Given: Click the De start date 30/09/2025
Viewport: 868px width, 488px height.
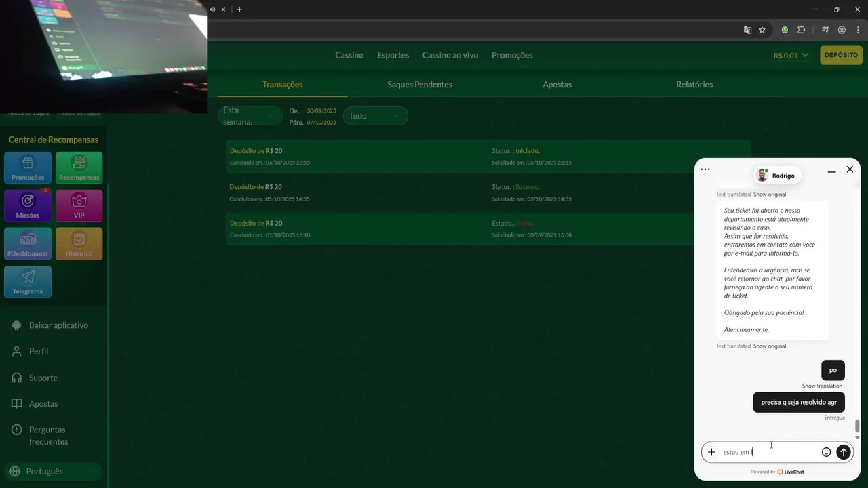Looking at the screenshot, I should tap(321, 110).
